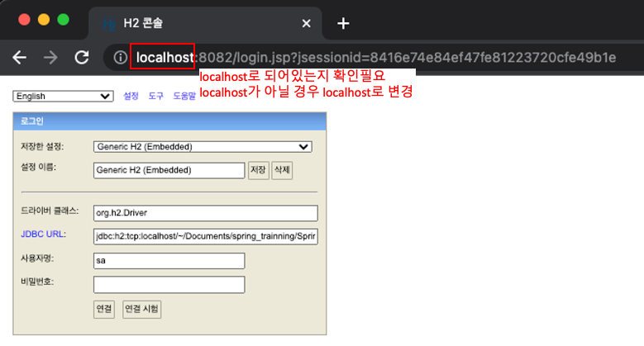View site information icon in address bar
The width and height of the screenshot is (644, 346).
(x=121, y=58)
